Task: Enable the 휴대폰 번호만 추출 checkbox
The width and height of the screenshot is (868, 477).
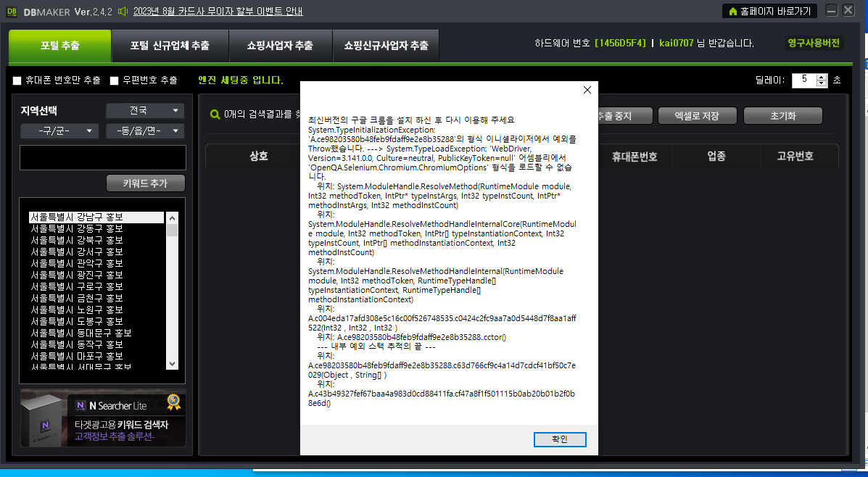Action: click(17, 80)
